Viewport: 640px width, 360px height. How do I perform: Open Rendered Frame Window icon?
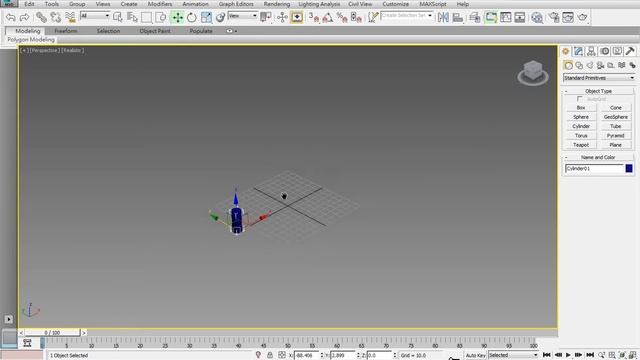tap(568, 17)
